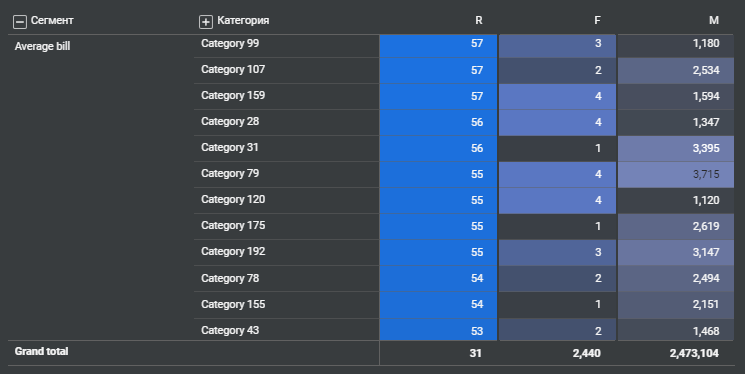Click the Grand total row label
This screenshot has height=374, width=745.
point(41,352)
